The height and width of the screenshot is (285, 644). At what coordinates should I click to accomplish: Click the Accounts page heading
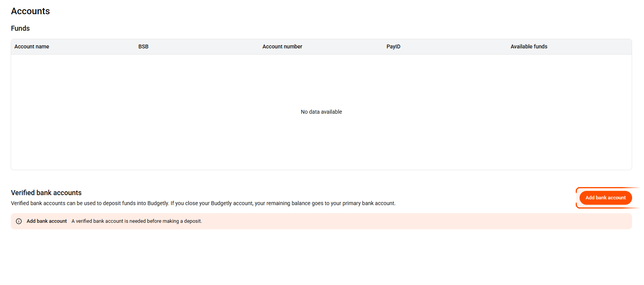30,11
